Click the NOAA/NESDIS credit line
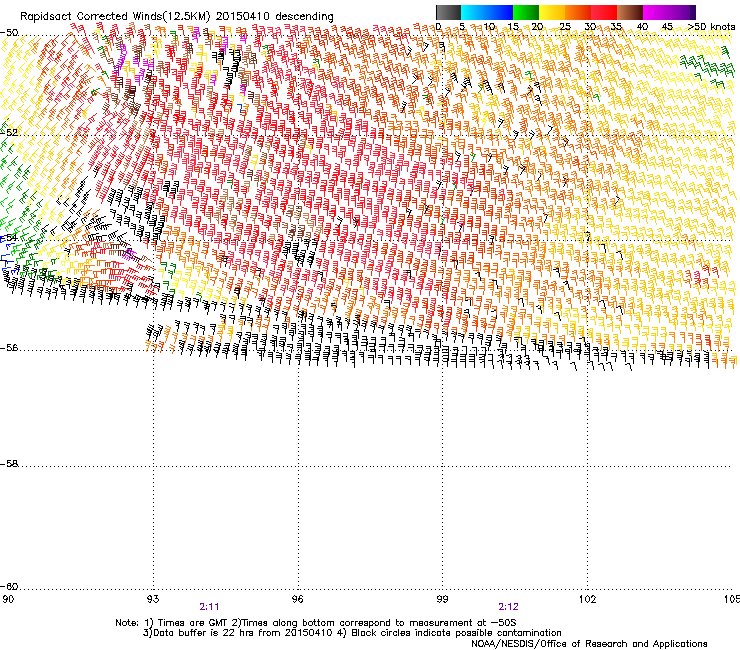 point(589,644)
